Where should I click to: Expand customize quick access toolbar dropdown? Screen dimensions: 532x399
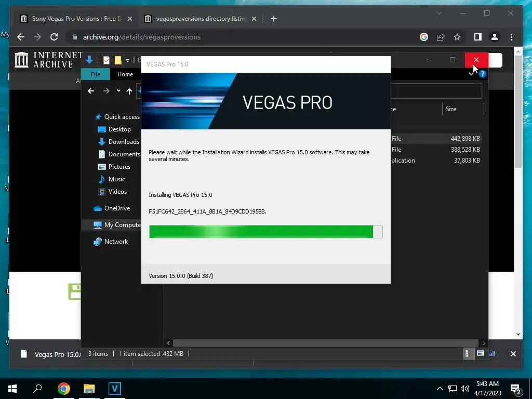[x=128, y=60]
